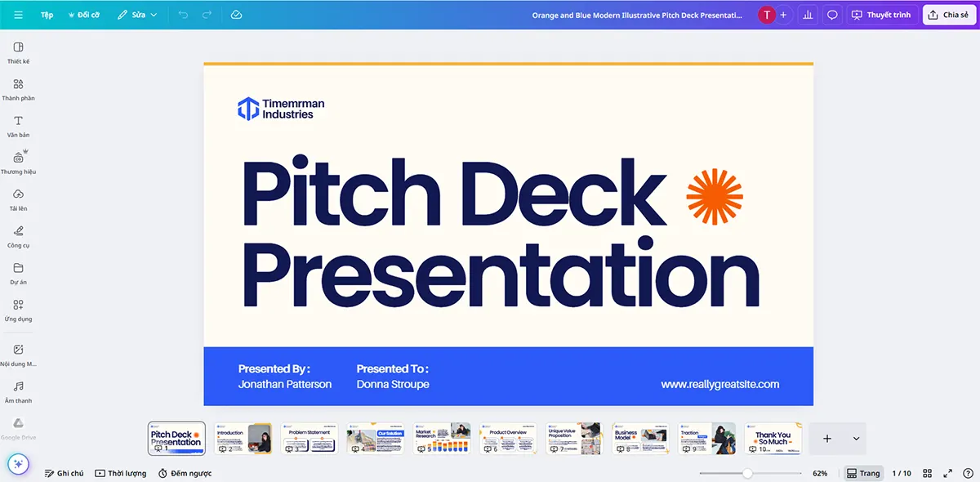
Task: Select the Jonathan Patterson text
Action: (285, 384)
